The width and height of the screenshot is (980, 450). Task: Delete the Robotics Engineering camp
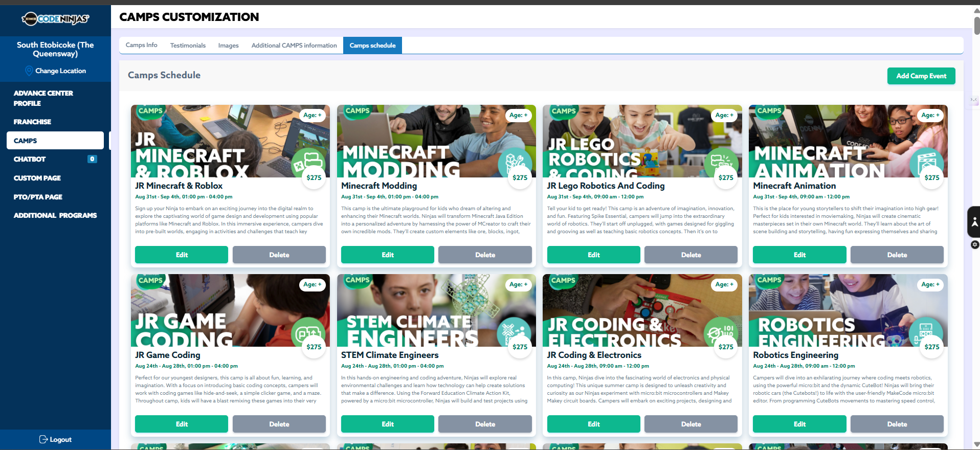(897, 424)
